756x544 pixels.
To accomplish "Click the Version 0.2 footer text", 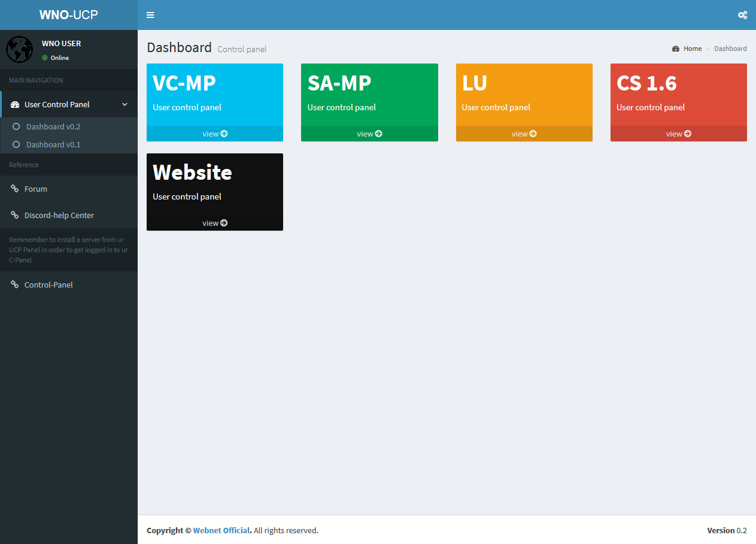I will pyautogui.click(x=727, y=530).
